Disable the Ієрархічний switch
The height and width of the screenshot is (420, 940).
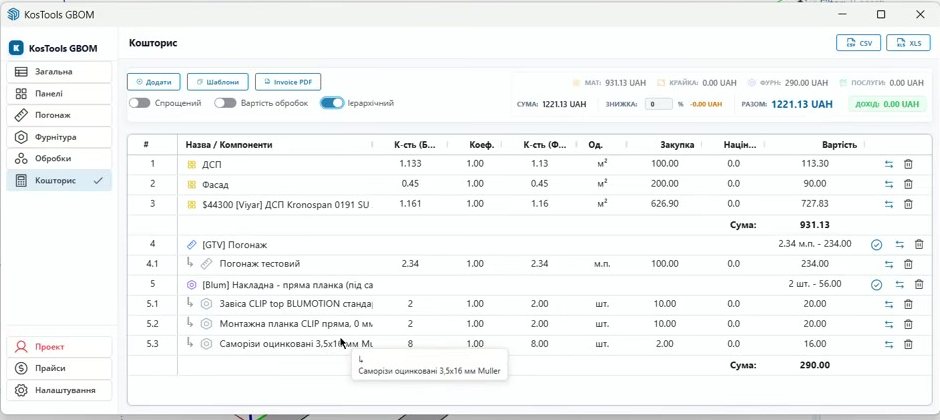[x=332, y=103]
